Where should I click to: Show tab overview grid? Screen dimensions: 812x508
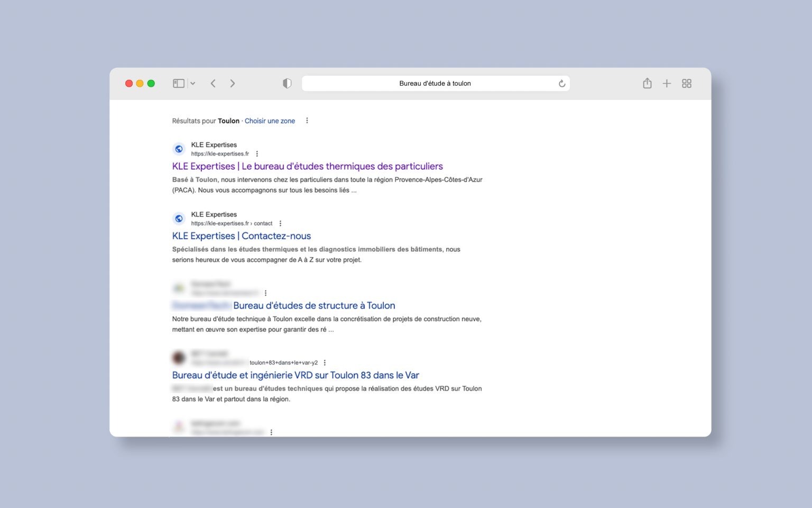click(x=687, y=84)
